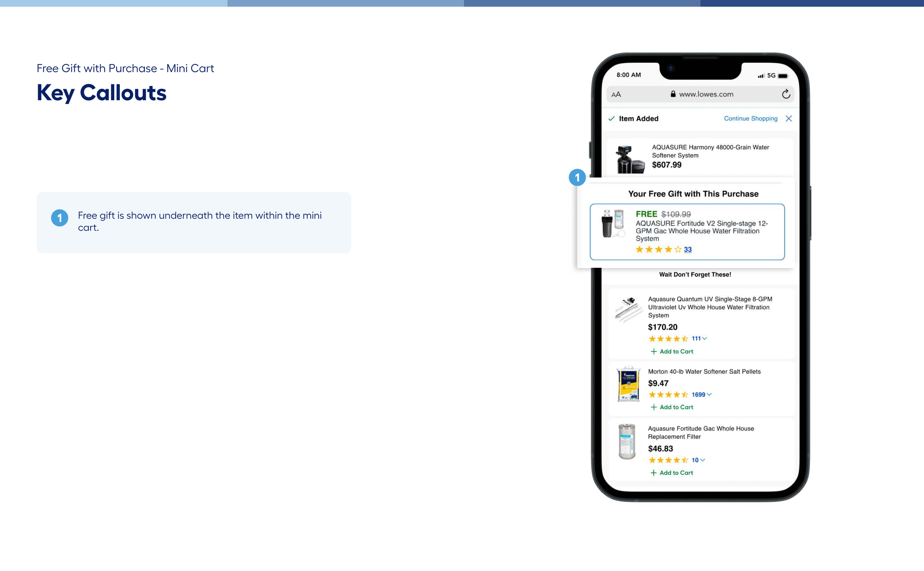Click the AQUASURE Fortitude V2 free gift title
This screenshot has height=571, width=924.
(701, 231)
